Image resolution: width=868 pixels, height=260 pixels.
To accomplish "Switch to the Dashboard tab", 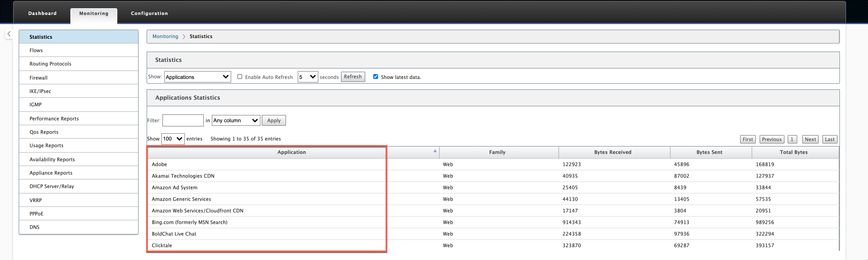I will [x=42, y=13].
